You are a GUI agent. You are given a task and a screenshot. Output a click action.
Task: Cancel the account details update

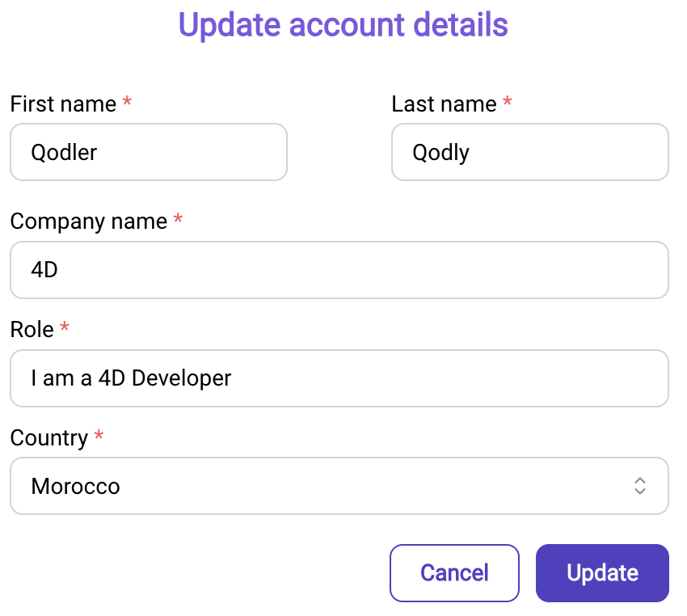(x=454, y=573)
